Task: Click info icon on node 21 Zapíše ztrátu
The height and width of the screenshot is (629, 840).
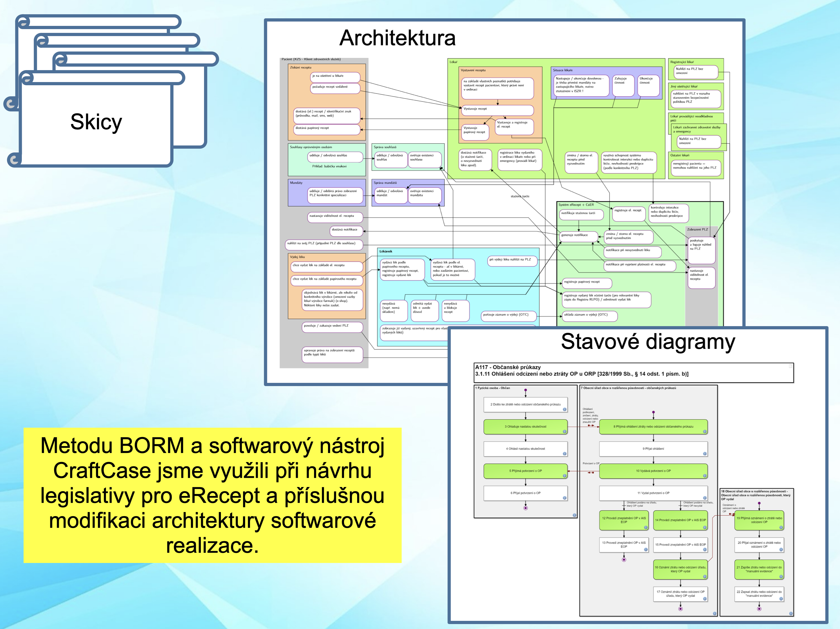Action: (x=781, y=577)
